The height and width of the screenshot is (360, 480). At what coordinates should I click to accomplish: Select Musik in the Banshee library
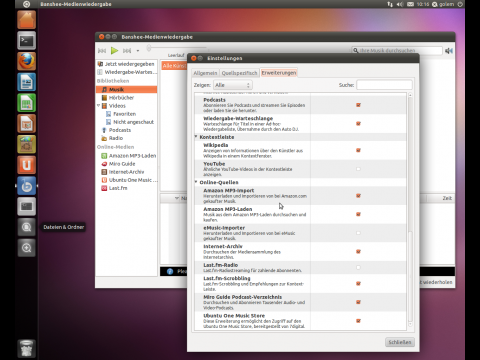pyautogui.click(x=126, y=89)
